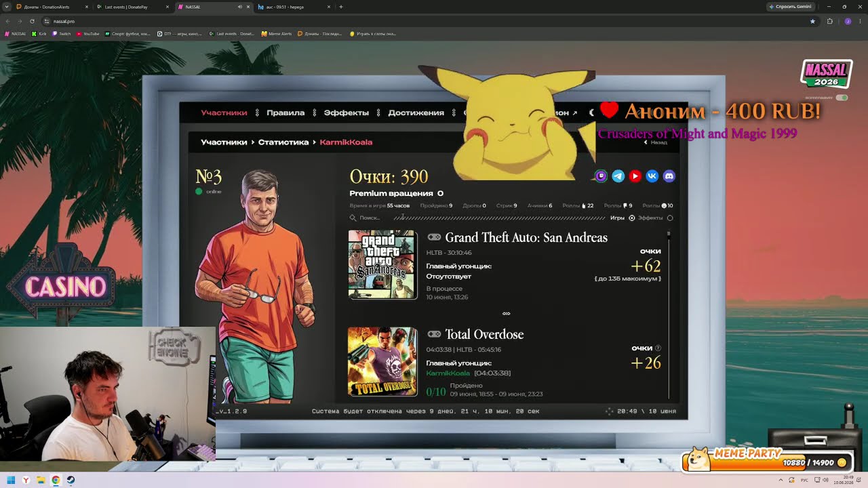Open the Telegram social icon
The width and height of the screenshot is (868, 488).
click(618, 176)
